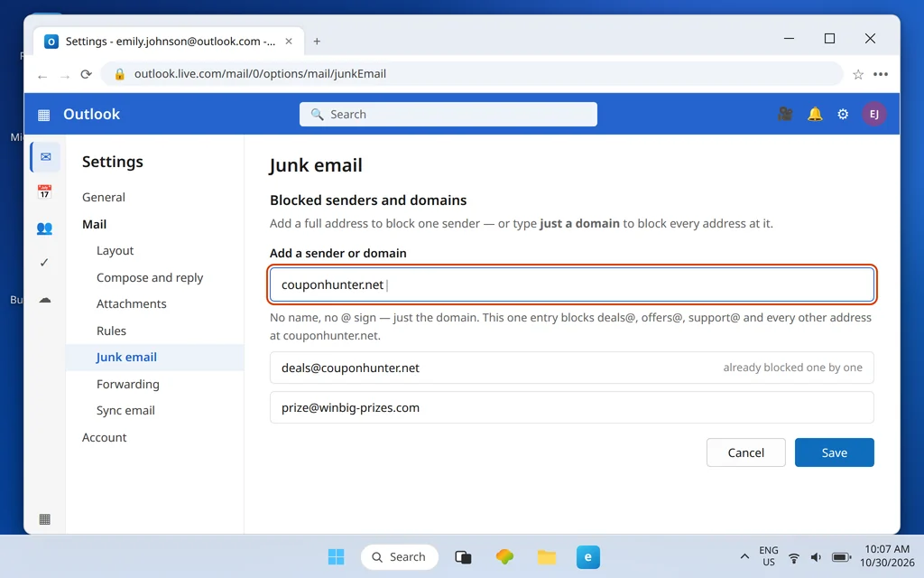The image size is (924, 578).
Task: Start a Meet Now video call
Action: [785, 114]
